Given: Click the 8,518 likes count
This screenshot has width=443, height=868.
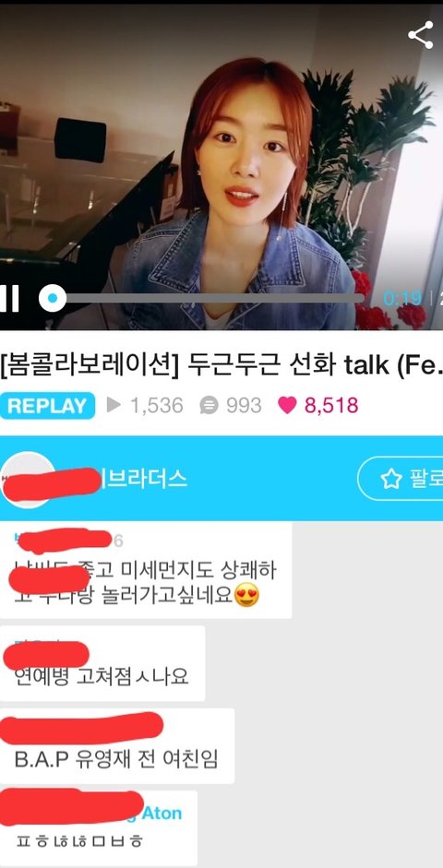Looking at the screenshot, I should [x=331, y=406].
